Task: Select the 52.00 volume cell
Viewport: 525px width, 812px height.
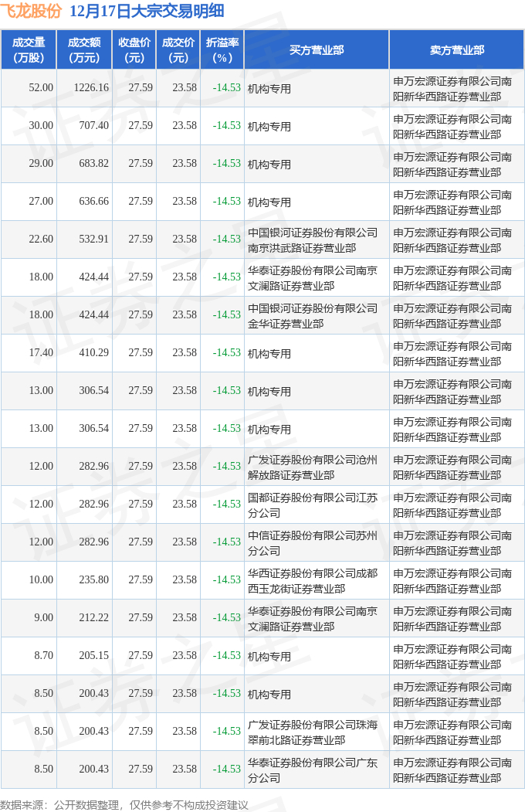Action: [x=41, y=88]
